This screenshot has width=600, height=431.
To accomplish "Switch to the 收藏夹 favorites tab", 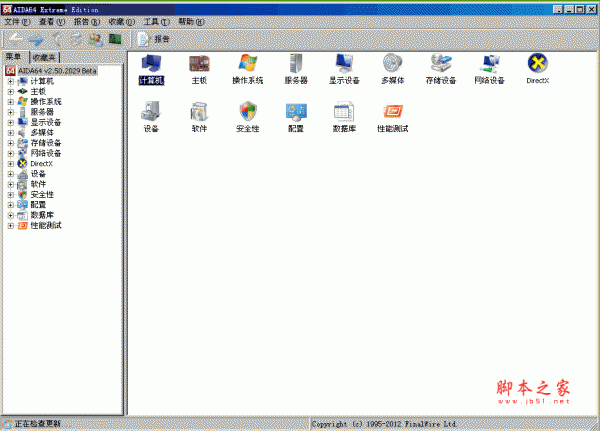I will (44, 58).
